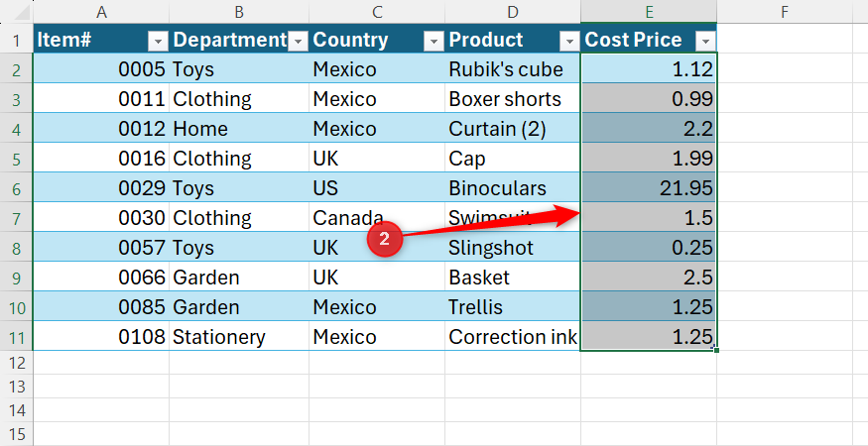Select cell with item number 0030
This screenshot has height=446, width=868.
click(x=101, y=217)
